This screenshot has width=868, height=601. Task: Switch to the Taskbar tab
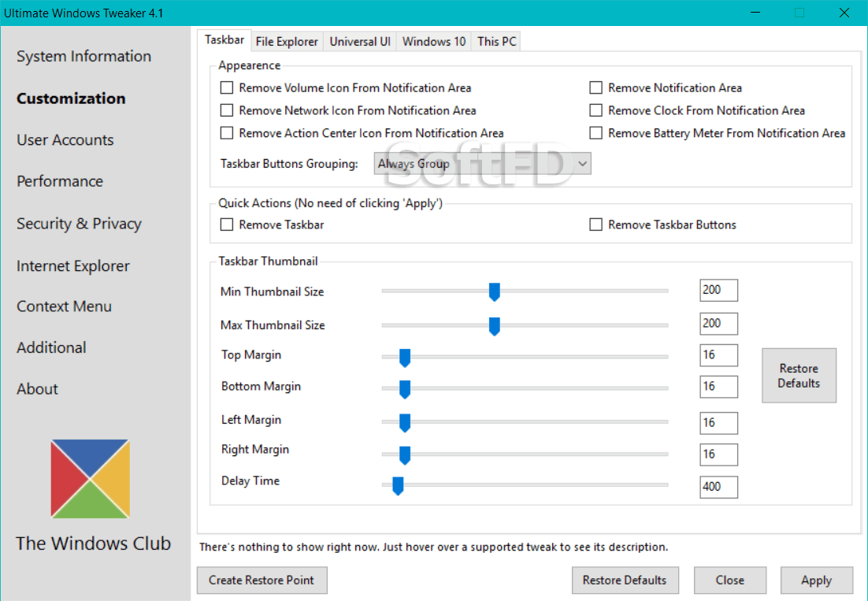pos(224,40)
